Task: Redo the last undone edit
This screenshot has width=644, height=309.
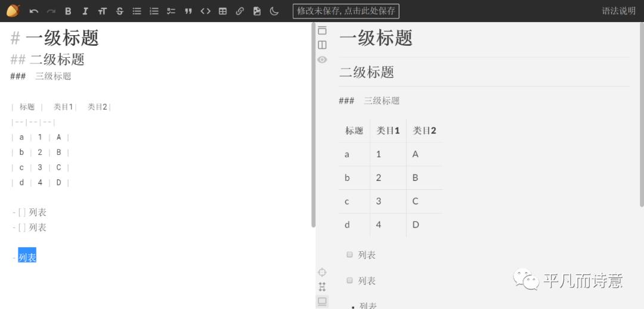Action: (x=51, y=11)
